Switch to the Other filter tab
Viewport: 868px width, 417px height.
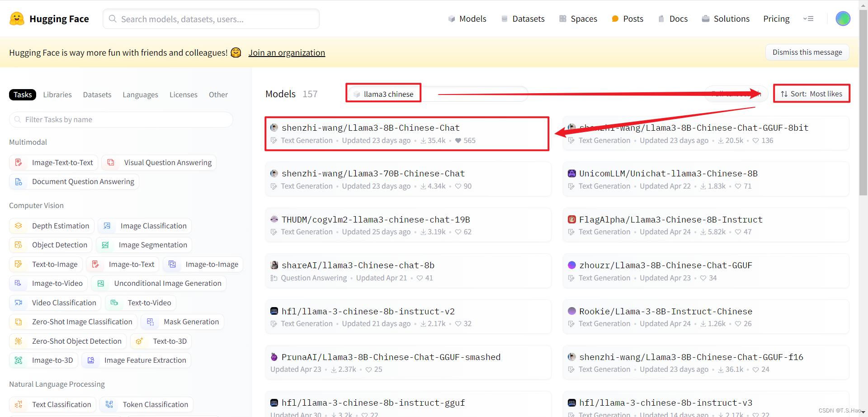pyautogui.click(x=218, y=95)
